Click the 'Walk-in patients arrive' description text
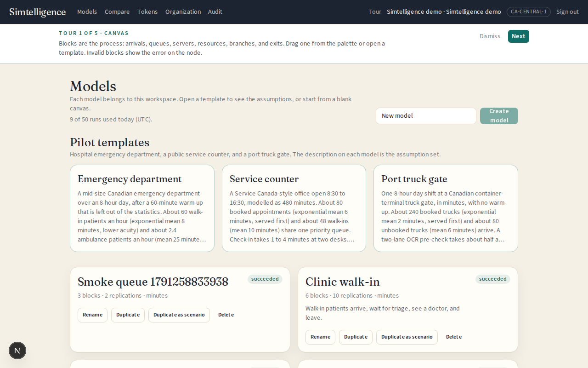The height and width of the screenshot is (368, 588). [x=383, y=313]
